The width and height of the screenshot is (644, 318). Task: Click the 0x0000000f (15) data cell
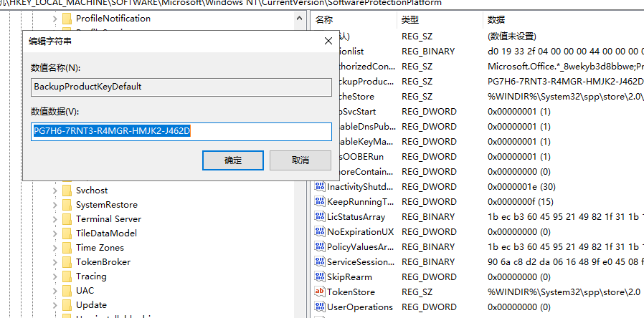click(x=521, y=201)
